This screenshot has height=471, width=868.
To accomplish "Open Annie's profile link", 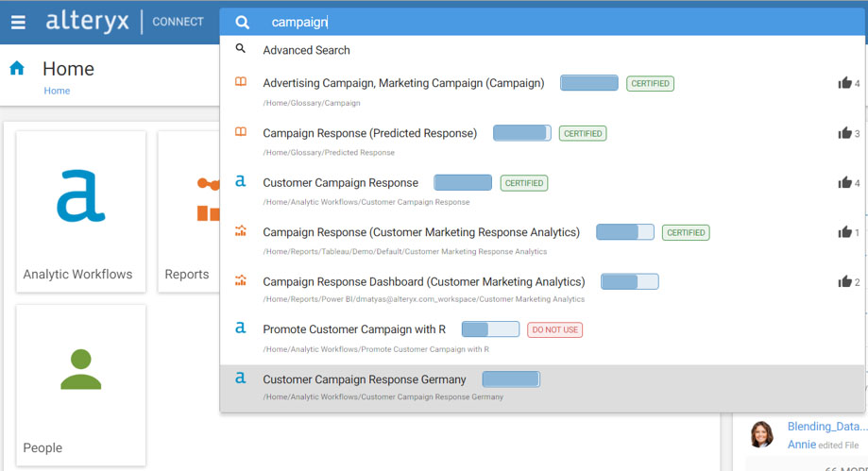I will click(802, 445).
